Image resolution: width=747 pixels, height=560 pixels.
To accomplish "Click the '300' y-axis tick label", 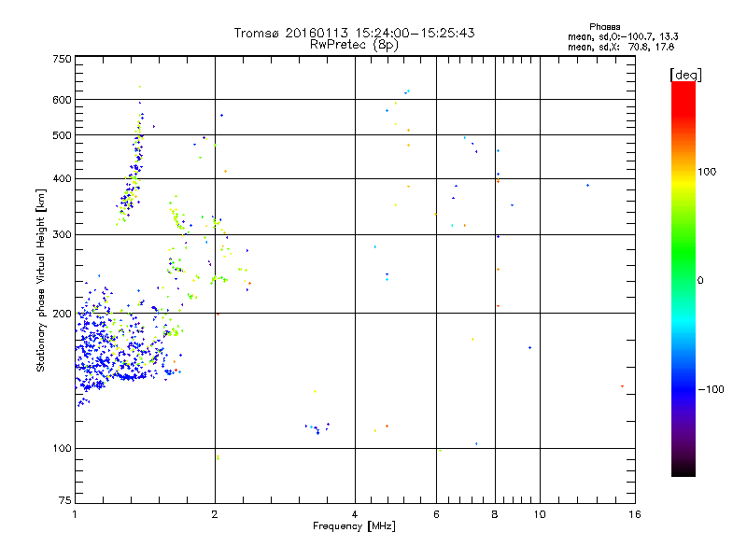I will pyautogui.click(x=62, y=235).
